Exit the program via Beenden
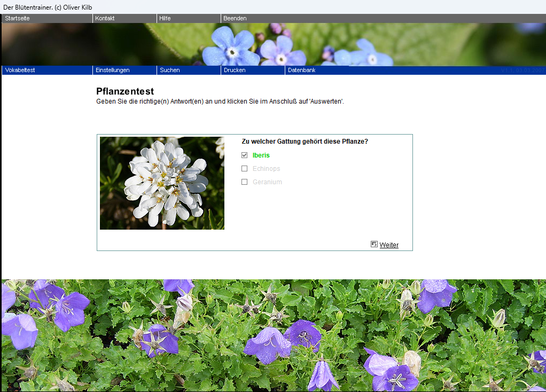The height and width of the screenshot is (392, 546). [x=235, y=18]
